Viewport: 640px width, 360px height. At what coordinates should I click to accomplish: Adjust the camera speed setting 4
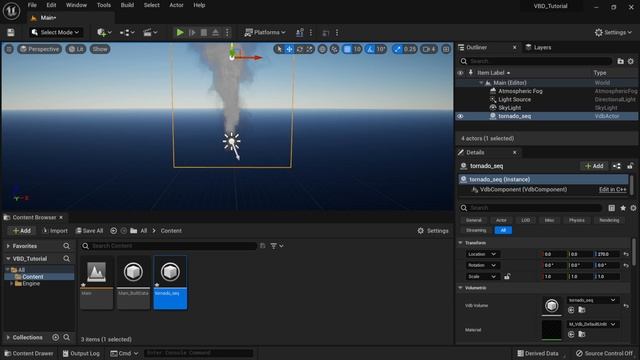(x=429, y=49)
